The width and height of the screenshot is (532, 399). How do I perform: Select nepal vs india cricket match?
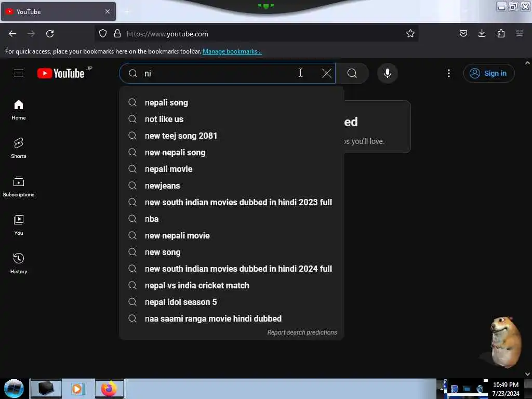point(231,285)
